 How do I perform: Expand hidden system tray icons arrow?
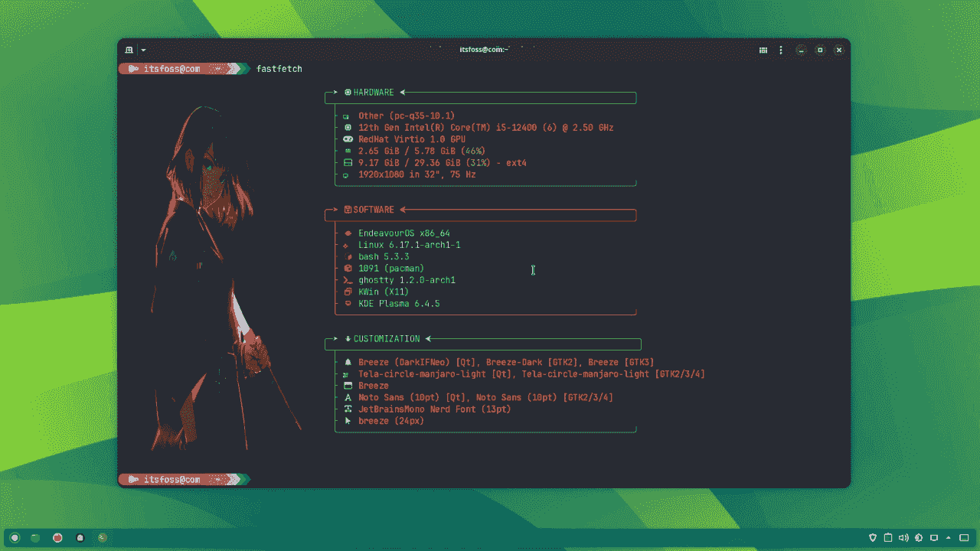(949, 538)
